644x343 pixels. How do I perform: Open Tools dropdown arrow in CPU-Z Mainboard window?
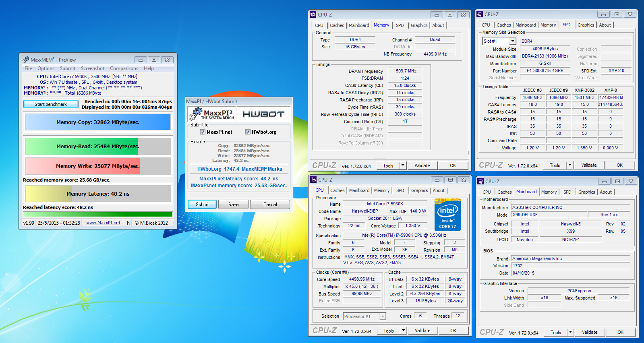coord(570,332)
